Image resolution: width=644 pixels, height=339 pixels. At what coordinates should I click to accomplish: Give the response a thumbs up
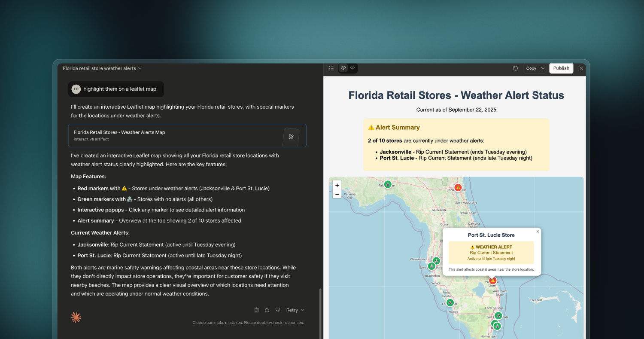tap(267, 310)
